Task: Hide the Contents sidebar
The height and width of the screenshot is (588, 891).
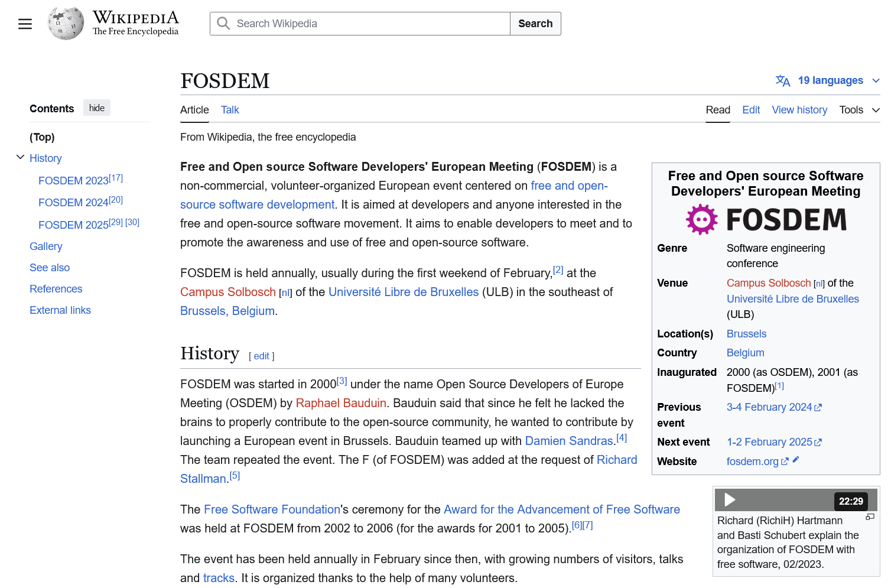Action: [97, 108]
